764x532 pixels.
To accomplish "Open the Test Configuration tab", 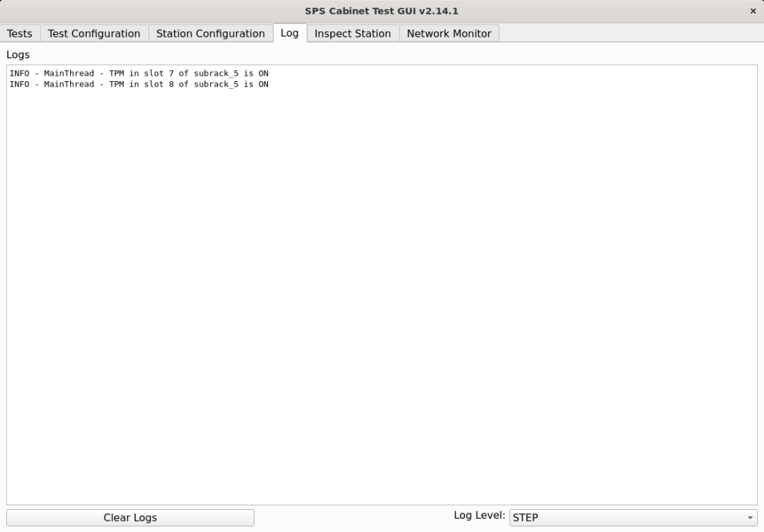I will pyautogui.click(x=94, y=33).
